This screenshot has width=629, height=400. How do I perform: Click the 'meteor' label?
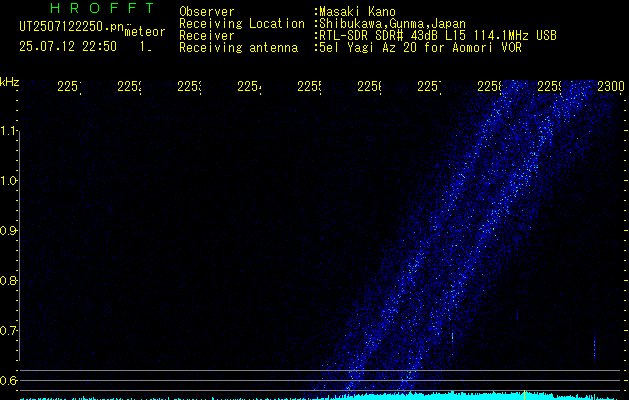pyautogui.click(x=145, y=32)
